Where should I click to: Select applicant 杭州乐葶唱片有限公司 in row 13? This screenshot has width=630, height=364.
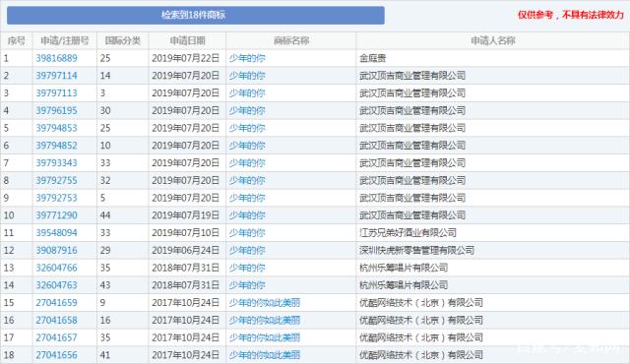click(404, 268)
